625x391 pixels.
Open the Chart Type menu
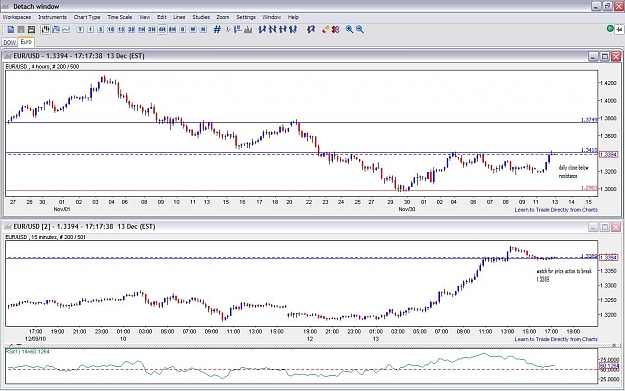pos(87,17)
